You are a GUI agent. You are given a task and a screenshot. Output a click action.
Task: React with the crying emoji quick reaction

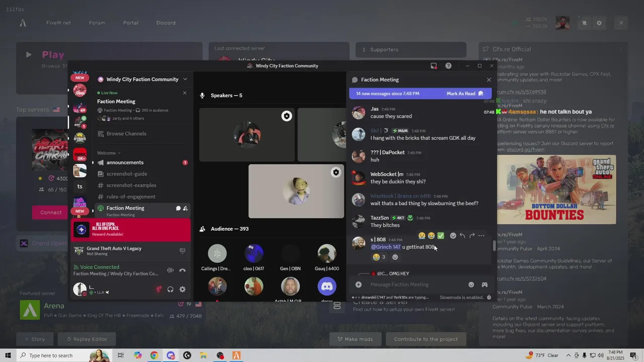(x=422, y=235)
